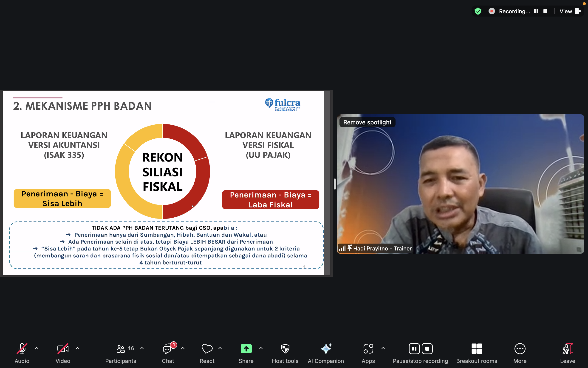Stop recording from bottom toolbar
The image size is (588, 368).
(x=427, y=349)
